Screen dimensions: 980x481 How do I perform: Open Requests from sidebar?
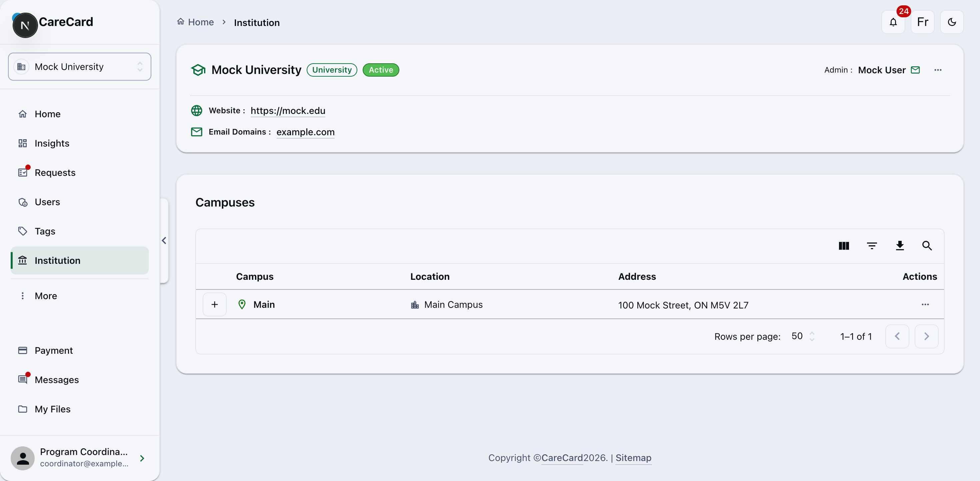coord(80,173)
